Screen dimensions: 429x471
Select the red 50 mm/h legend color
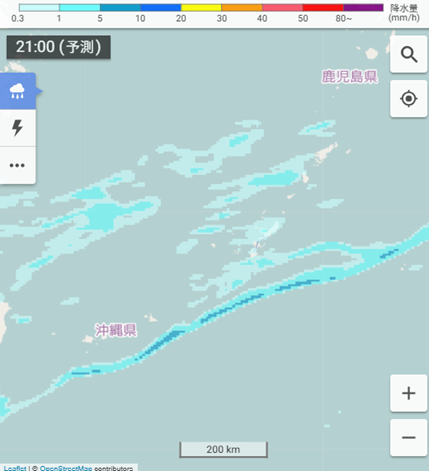click(323, 7)
